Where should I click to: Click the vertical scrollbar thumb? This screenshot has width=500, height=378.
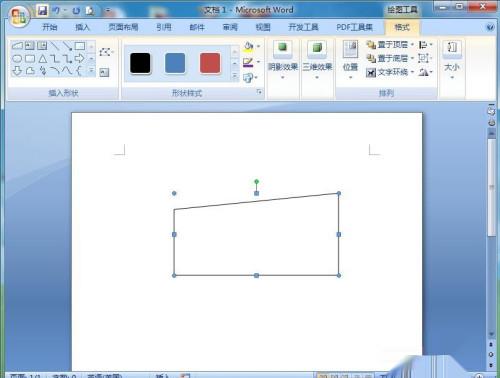pyautogui.click(x=492, y=187)
